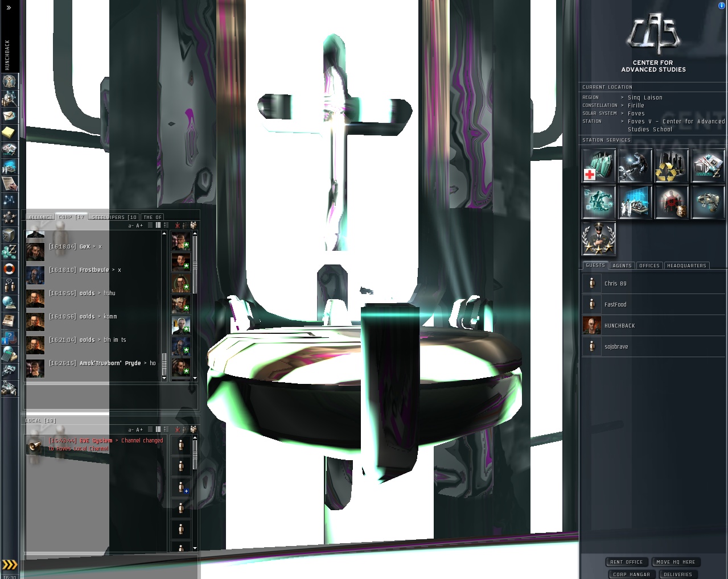
Task: Open the Science & Industry lab service
Action: point(635,202)
